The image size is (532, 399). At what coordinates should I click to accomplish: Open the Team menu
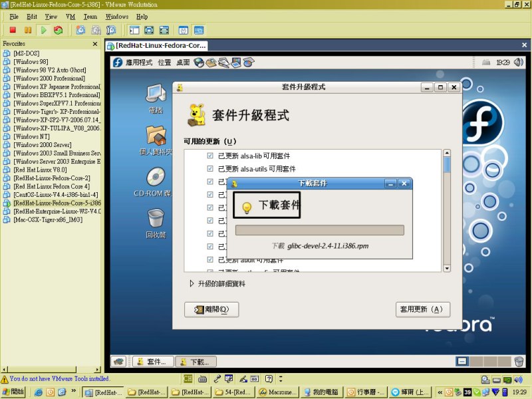[90, 17]
